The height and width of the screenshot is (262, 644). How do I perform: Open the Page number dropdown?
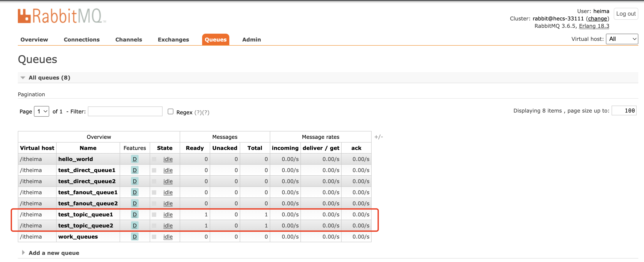pos(42,111)
